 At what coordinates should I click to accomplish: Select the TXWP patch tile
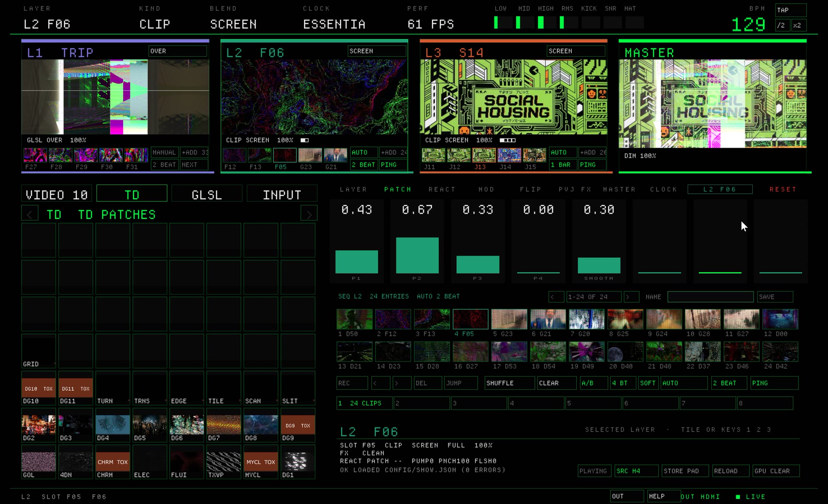(224, 462)
